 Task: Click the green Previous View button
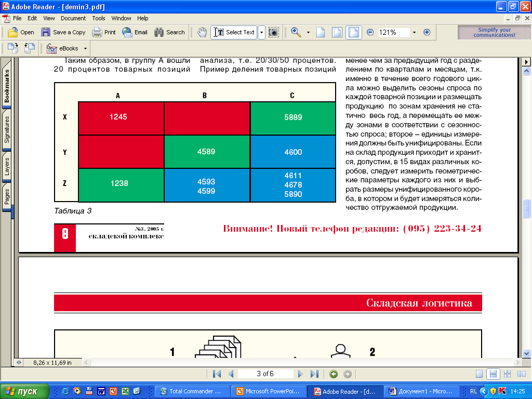pyautogui.click(x=334, y=374)
